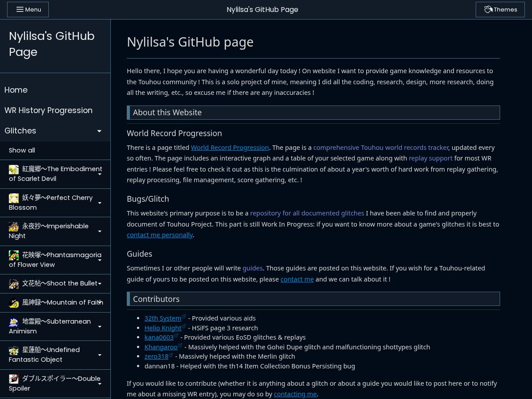532x399 pixels.
Task: Click external link icon beside kana0603
Action: tap(176, 336)
